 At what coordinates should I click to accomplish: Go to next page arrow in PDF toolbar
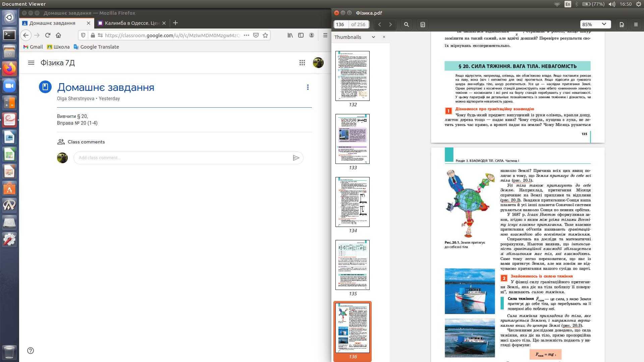pos(390,24)
